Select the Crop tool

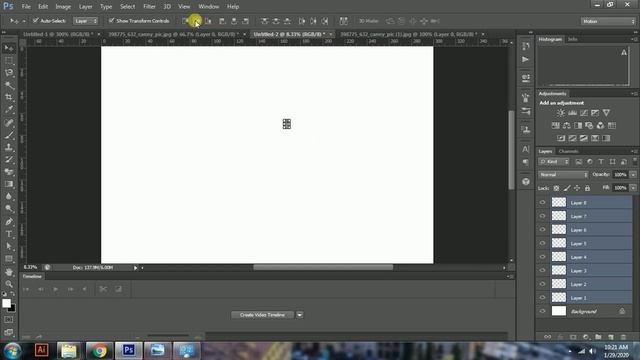9,97
